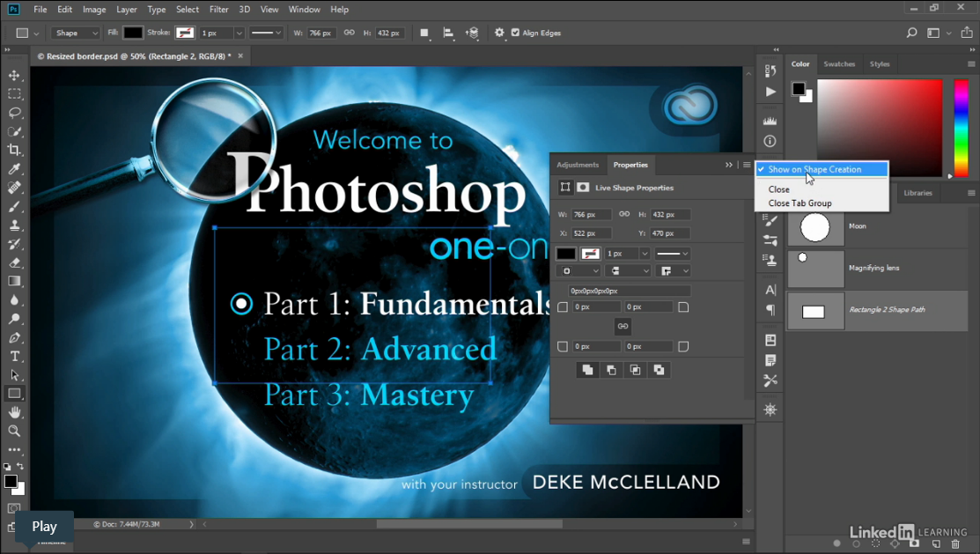Click the Stroke swatch in options bar
Viewport: 980px width, 554px height.
pyautogui.click(x=185, y=33)
